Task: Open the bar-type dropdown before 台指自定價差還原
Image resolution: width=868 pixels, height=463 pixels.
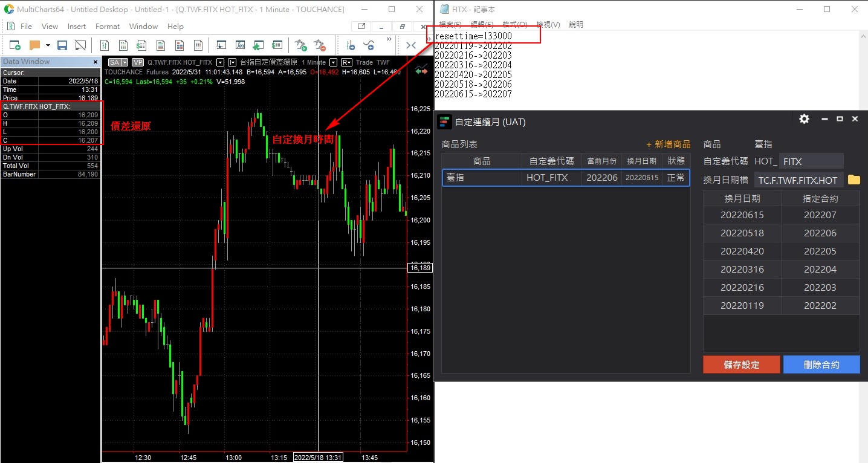Action: pos(232,62)
